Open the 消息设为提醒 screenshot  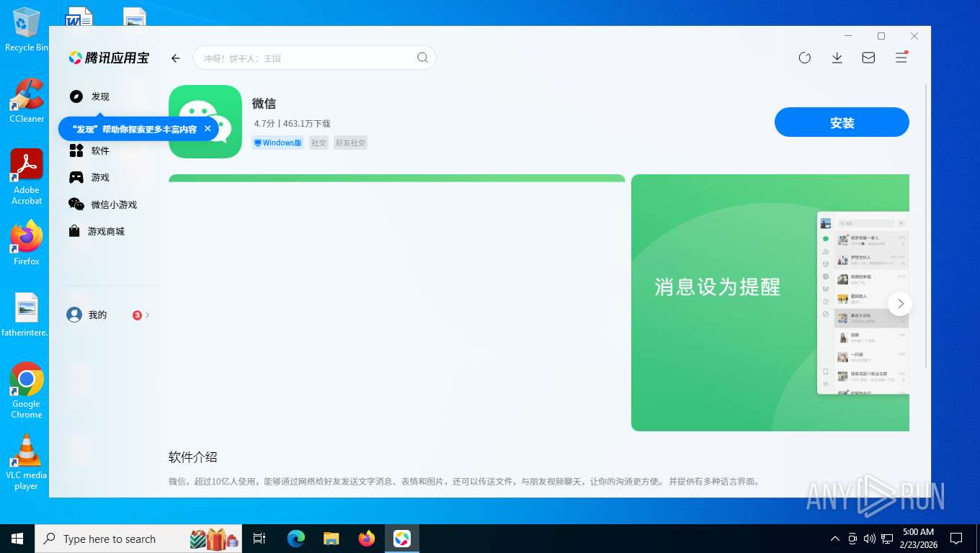pos(770,302)
